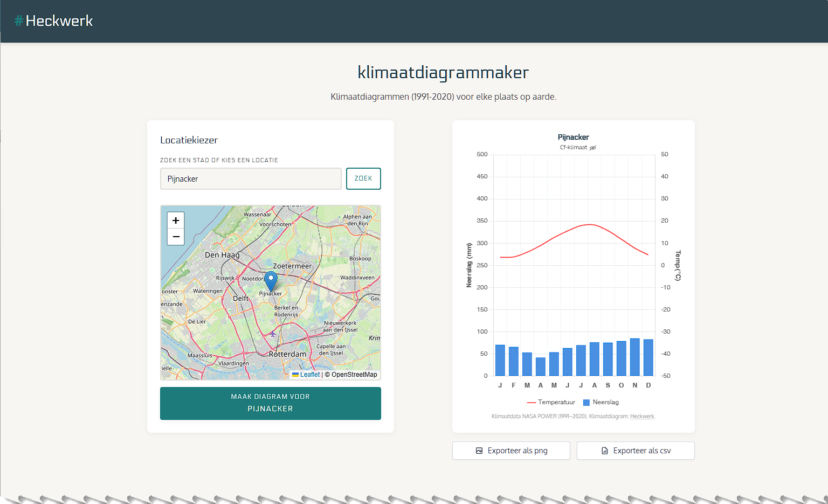Click the blue location pin on Pijnacker
Viewport: 828px width, 504px height.
click(271, 281)
